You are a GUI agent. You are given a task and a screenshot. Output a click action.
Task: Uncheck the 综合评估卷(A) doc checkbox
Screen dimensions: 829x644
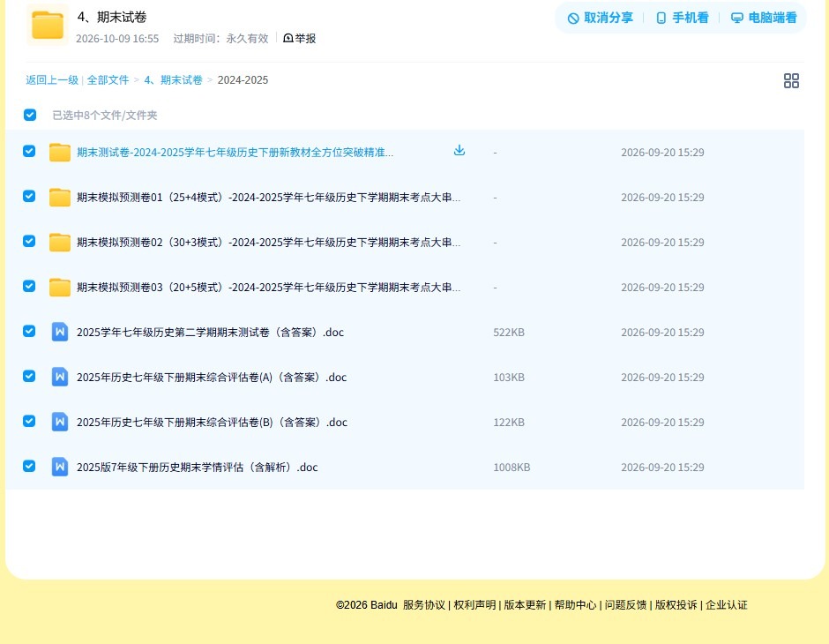(29, 376)
